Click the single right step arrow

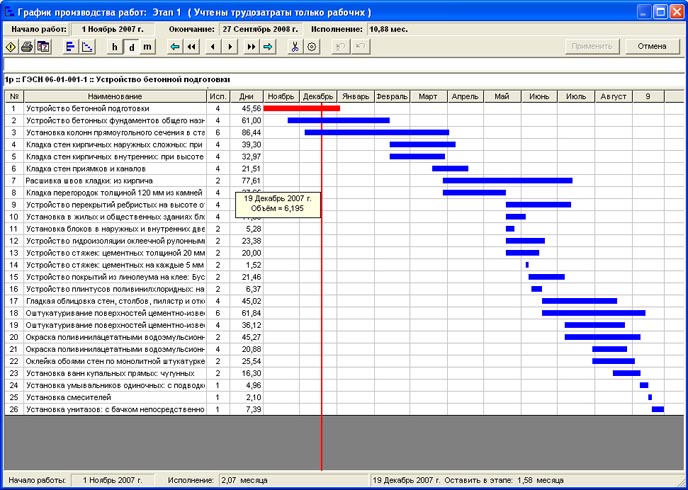point(231,46)
